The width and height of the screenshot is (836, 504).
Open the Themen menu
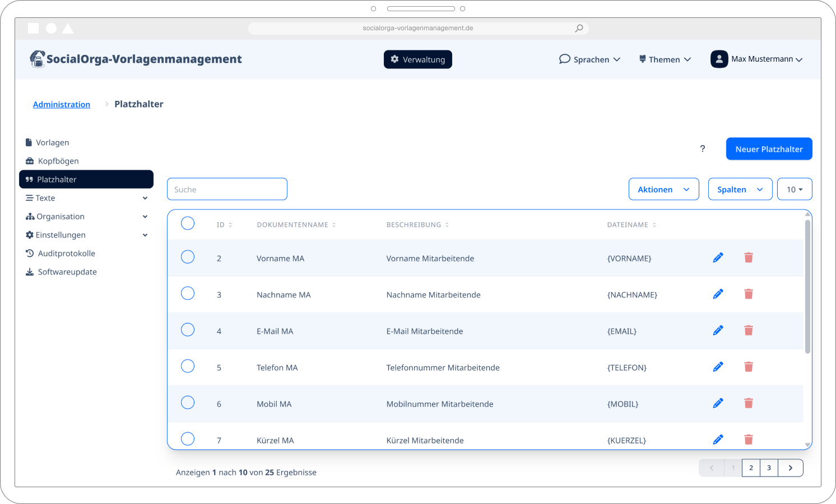(x=665, y=59)
